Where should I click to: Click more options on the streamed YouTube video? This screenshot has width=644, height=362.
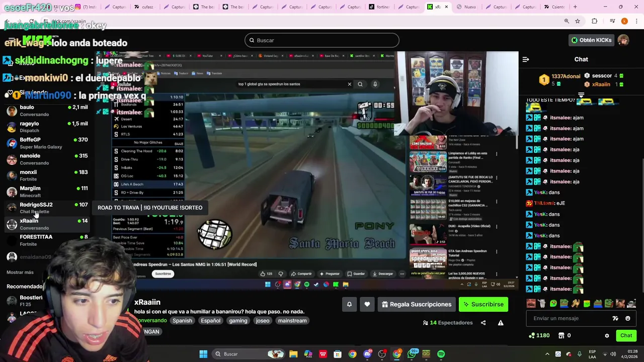[x=402, y=274]
